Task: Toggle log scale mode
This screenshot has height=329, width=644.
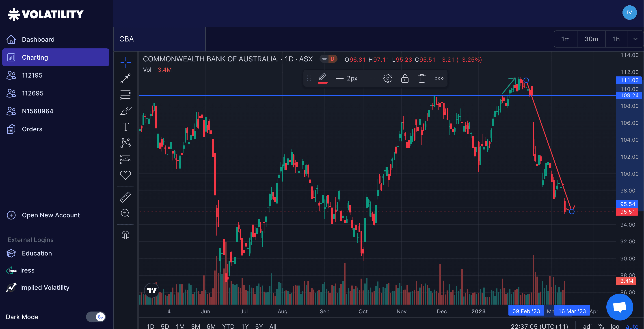Action: (615, 326)
